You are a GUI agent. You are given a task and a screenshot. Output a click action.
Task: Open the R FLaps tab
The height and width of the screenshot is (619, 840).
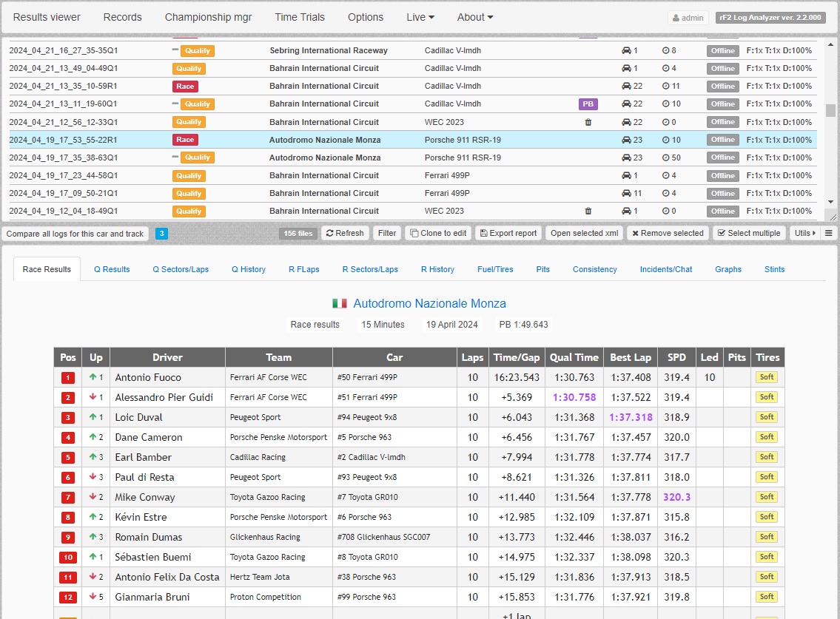(x=303, y=269)
